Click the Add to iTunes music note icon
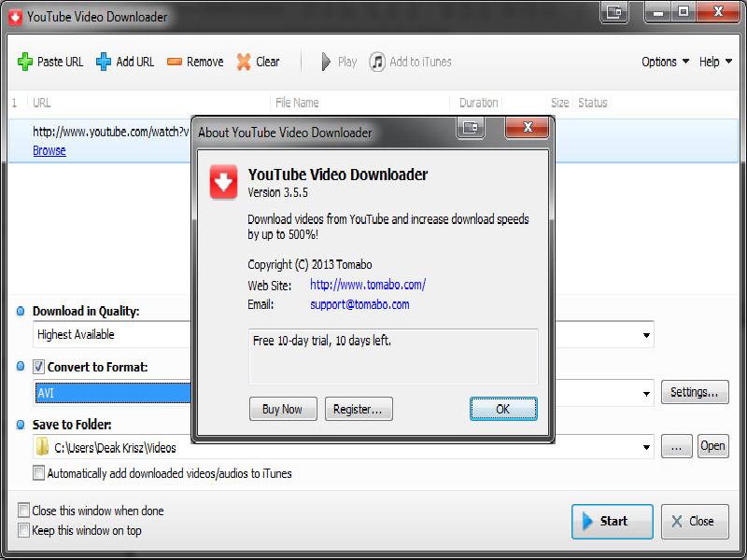Screen dimensions: 747x560 377,62
